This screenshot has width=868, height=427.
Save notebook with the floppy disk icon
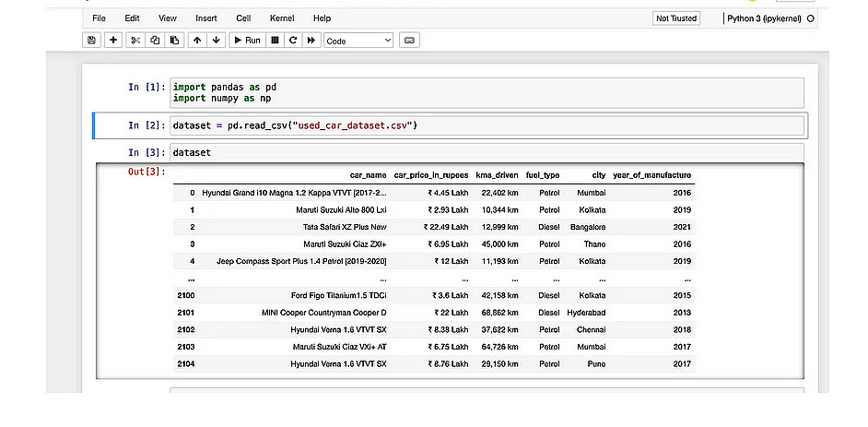pyautogui.click(x=91, y=41)
